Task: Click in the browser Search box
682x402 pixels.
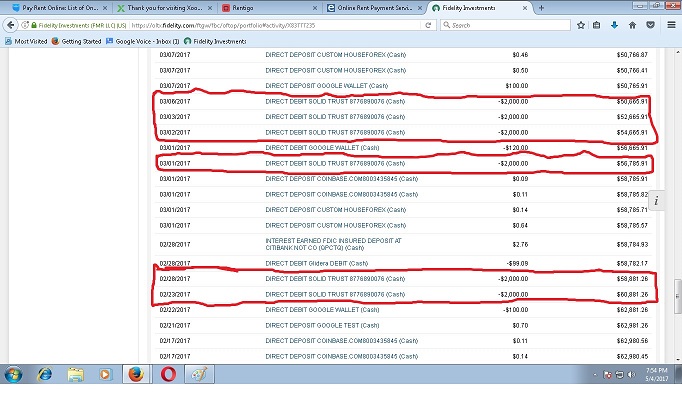Action: click(505, 25)
